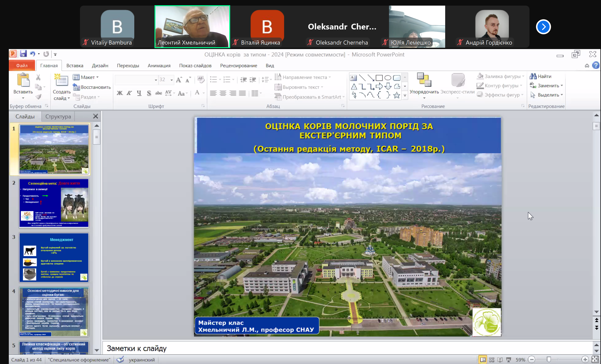Close the slides pane with X
This screenshot has height=364, width=601.
(x=96, y=116)
